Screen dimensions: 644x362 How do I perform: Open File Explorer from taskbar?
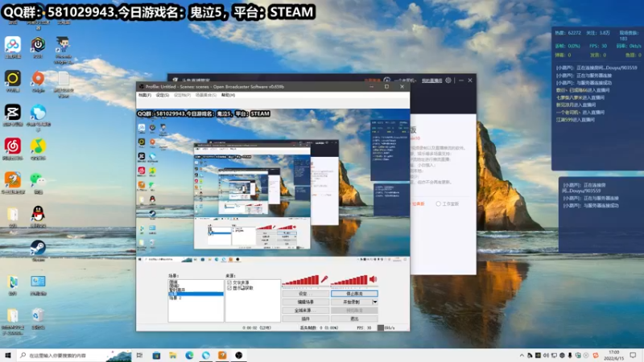[x=172, y=355]
